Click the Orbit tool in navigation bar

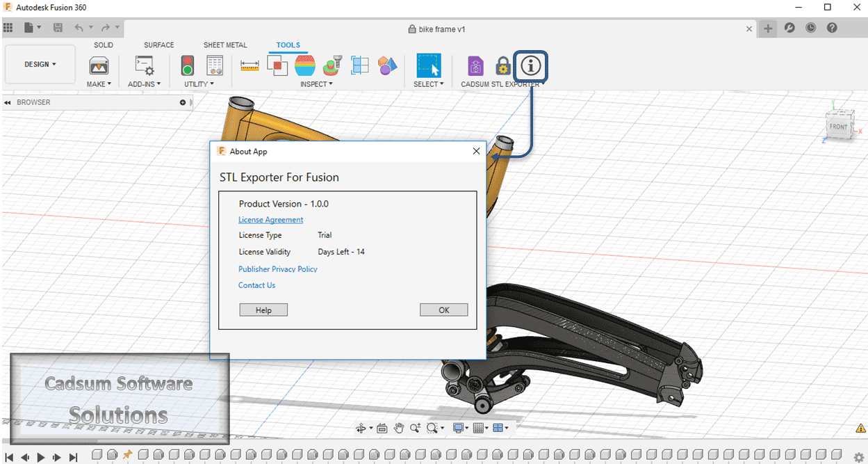tap(362, 428)
